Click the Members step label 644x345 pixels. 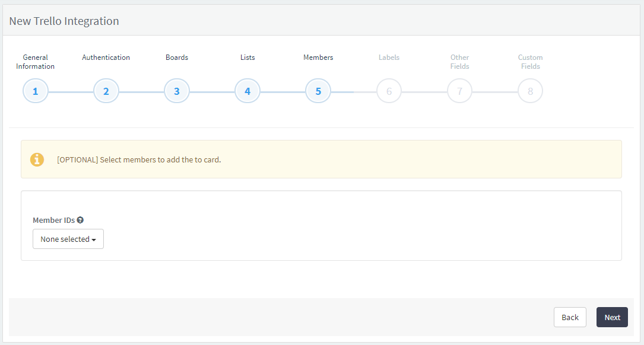click(x=318, y=57)
